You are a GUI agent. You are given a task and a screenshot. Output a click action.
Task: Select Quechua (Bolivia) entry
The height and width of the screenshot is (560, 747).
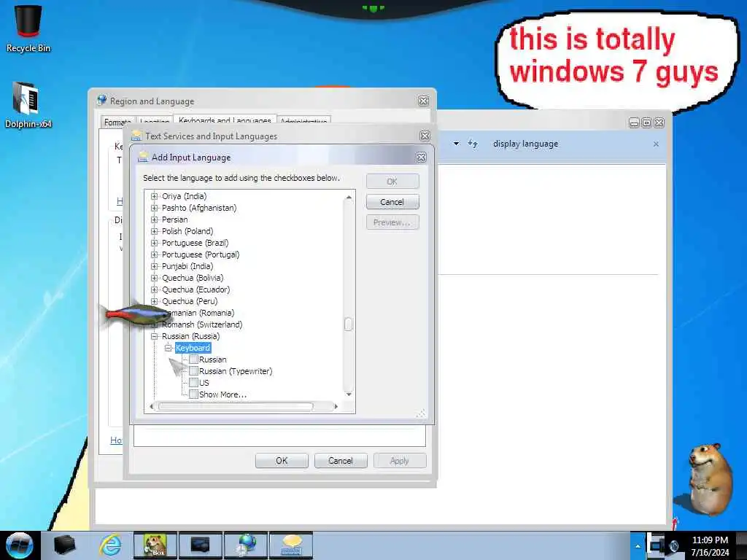click(x=193, y=278)
